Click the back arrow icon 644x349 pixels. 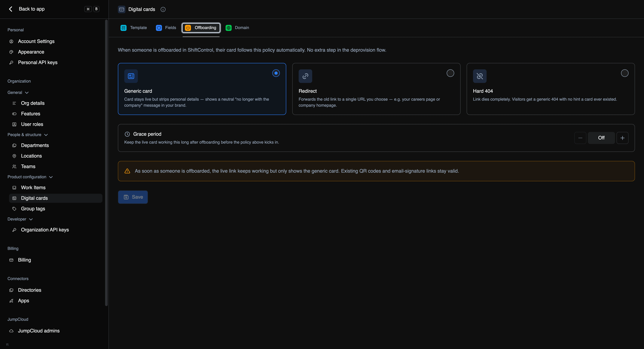pos(11,9)
